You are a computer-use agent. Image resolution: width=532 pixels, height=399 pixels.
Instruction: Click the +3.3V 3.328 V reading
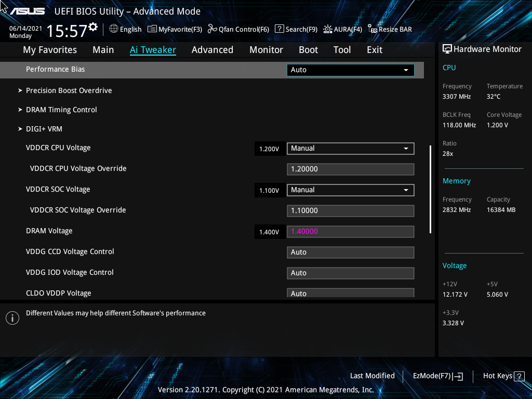[x=453, y=323]
